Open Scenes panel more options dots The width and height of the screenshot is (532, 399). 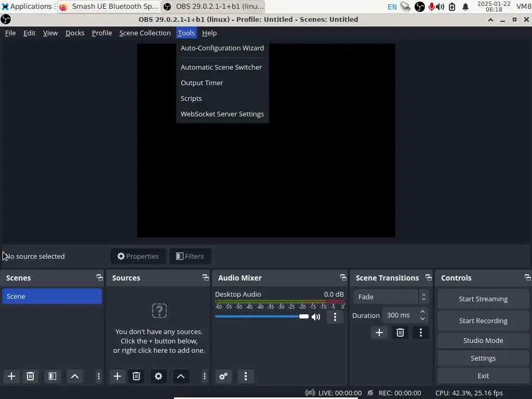98,376
